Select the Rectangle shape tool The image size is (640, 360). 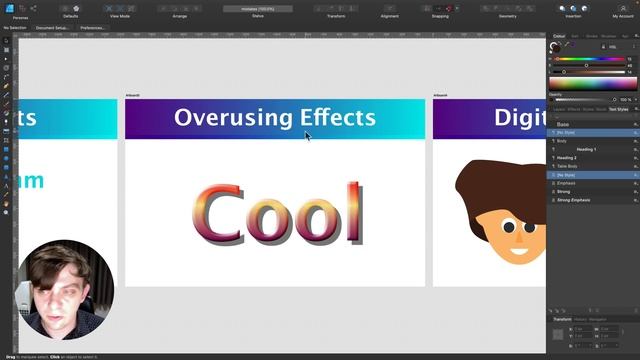pos(6,149)
